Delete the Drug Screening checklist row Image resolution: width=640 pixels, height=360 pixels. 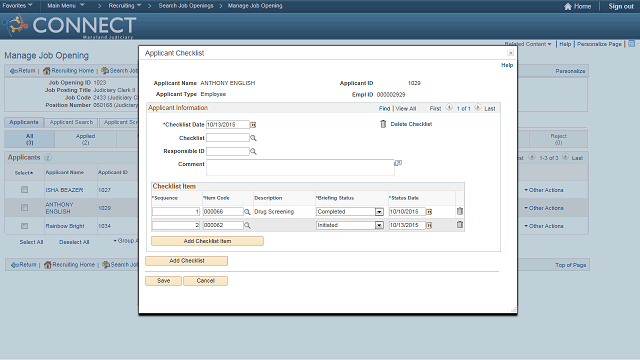[x=460, y=211]
